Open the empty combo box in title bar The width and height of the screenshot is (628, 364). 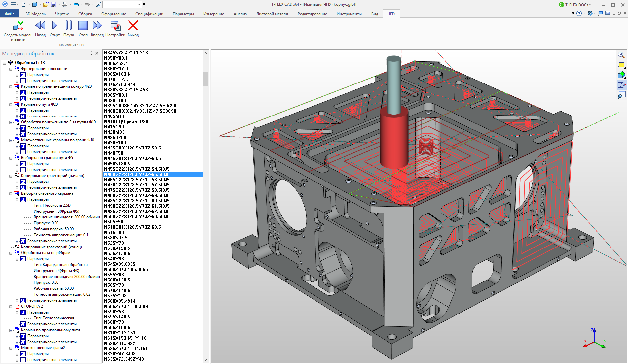tap(122, 4)
